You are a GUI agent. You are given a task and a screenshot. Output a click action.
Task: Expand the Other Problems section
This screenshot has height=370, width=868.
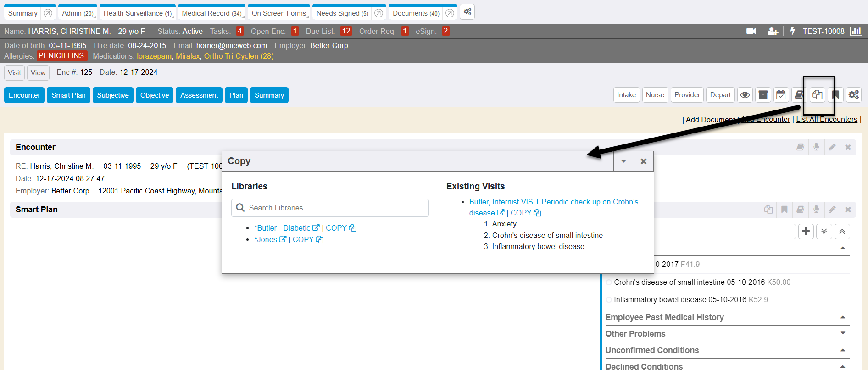[842, 333]
